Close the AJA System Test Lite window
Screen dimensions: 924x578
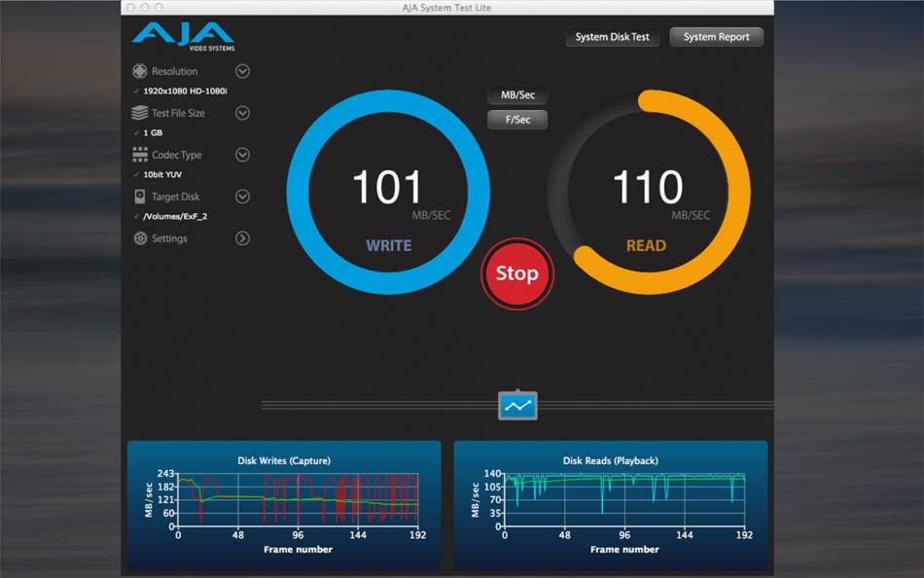tap(131, 8)
